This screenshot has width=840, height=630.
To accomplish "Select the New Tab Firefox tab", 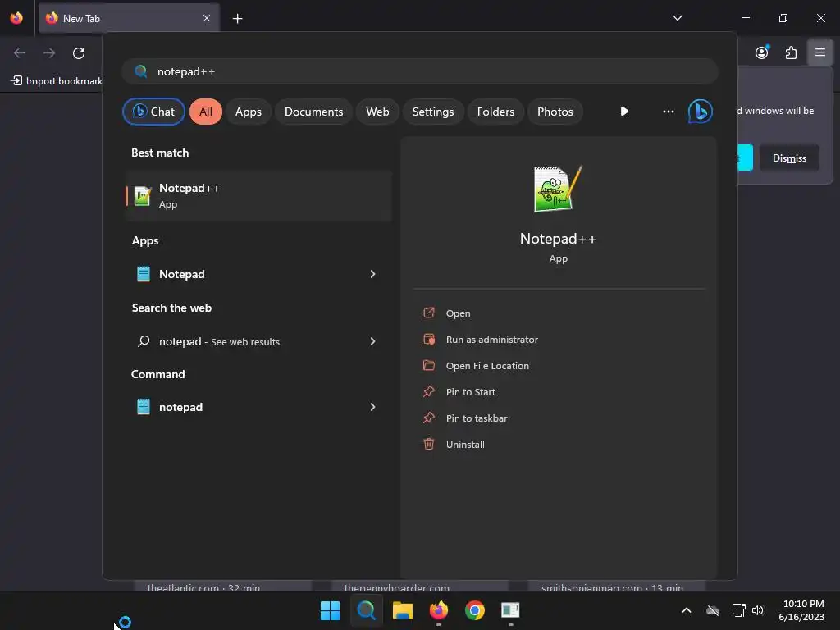I will (129, 18).
